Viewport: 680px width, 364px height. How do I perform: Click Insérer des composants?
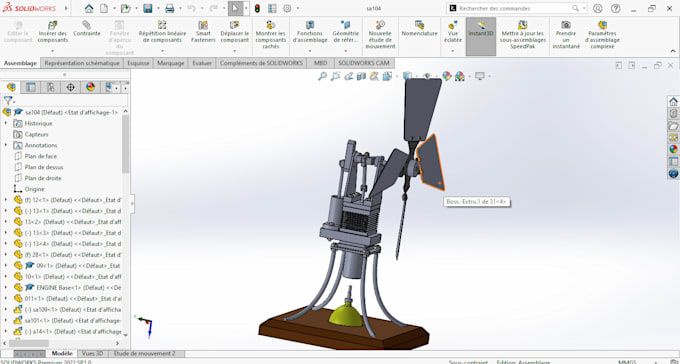tap(53, 32)
